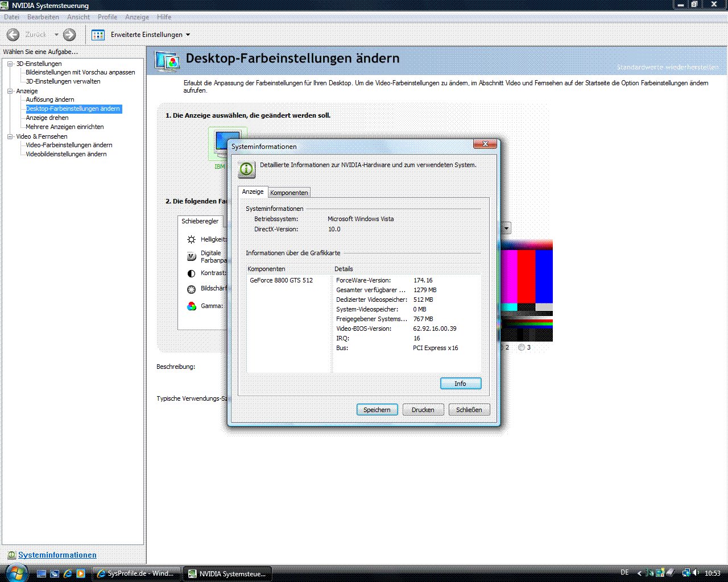Screen dimensions: 728x582
Task: Click NVIDIA Systemsteuerung taskbar button
Action: point(227,573)
